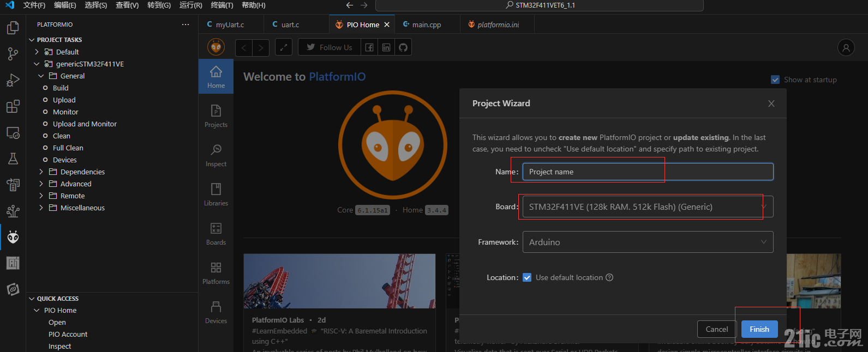Click Cancel in Project Wizard
This screenshot has width=868, height=352.
point(717,329)
